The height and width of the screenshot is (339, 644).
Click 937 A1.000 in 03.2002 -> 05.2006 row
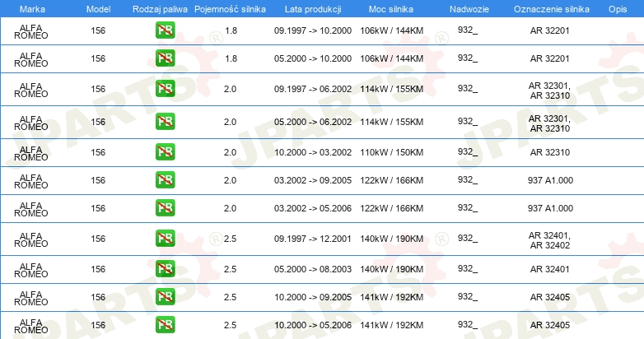click(550, 208)
